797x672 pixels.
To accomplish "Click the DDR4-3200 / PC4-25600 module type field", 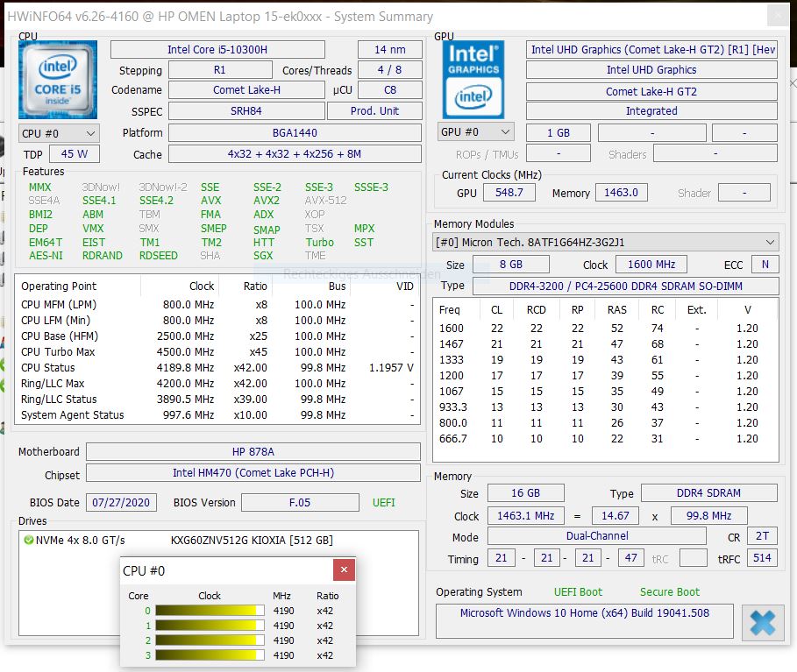I will (x=626, y=286).
